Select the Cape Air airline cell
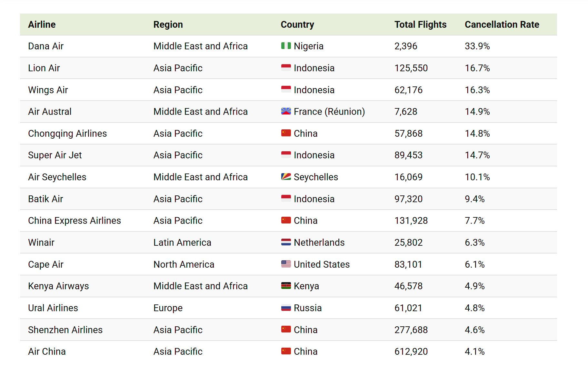The image size is (588, 376). point(46,264)
